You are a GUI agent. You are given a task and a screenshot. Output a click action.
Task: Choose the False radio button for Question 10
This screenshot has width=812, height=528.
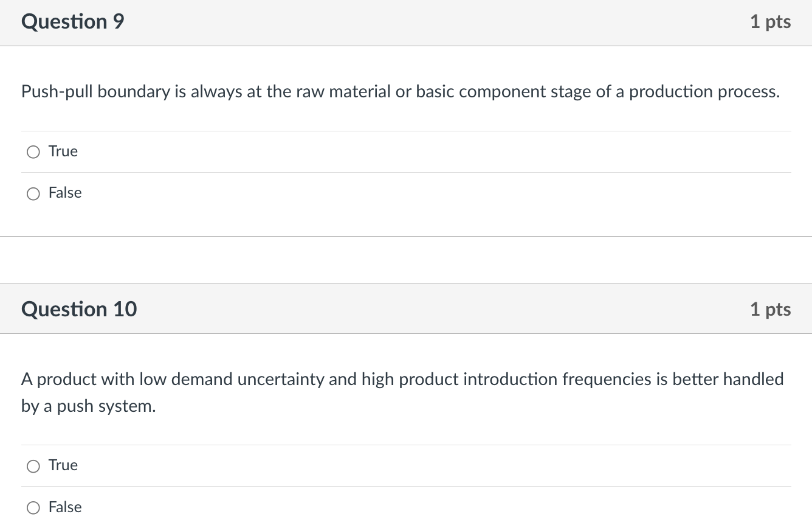[x=33, y=507]
